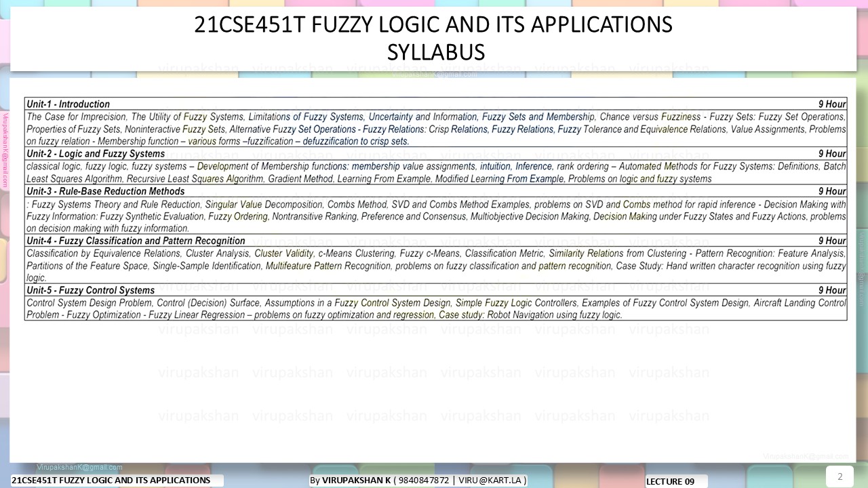
Task: Click the 9 Hour label for Unit-3
Action: click(x=832, y=191)
